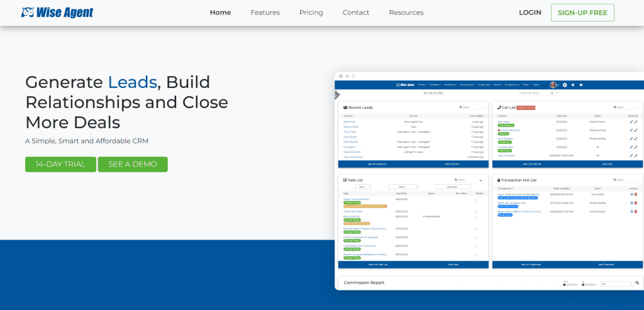Image resolution: width=644 pixels, height=310 pixels.
Task: Open the Due dropdown in Task List
Action: tap(364, 187)
